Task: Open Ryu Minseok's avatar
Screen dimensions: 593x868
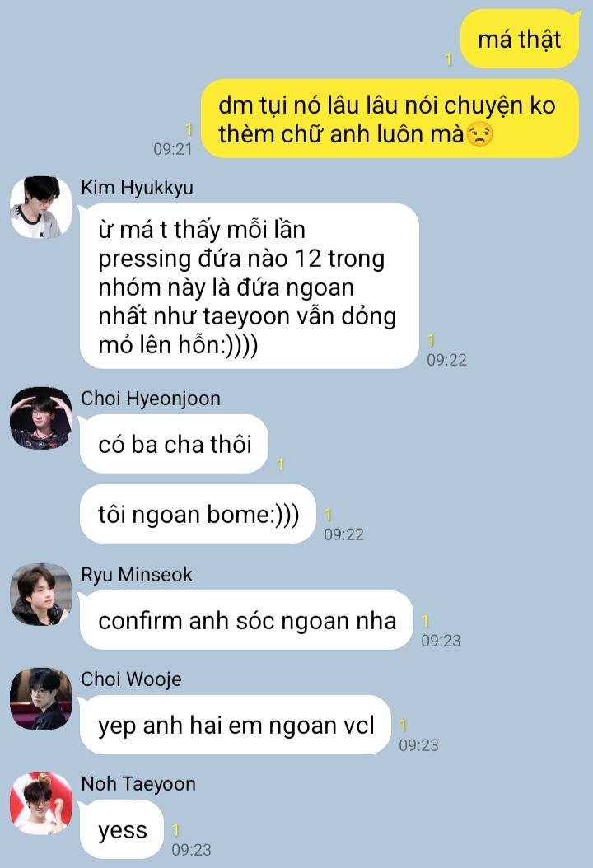Action: coord(41,595)
